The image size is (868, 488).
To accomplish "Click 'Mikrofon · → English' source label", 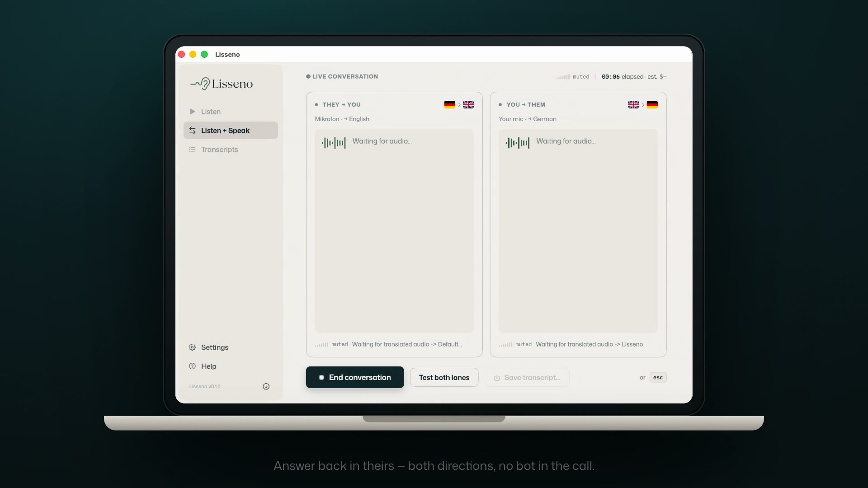I will coord(342,119).
